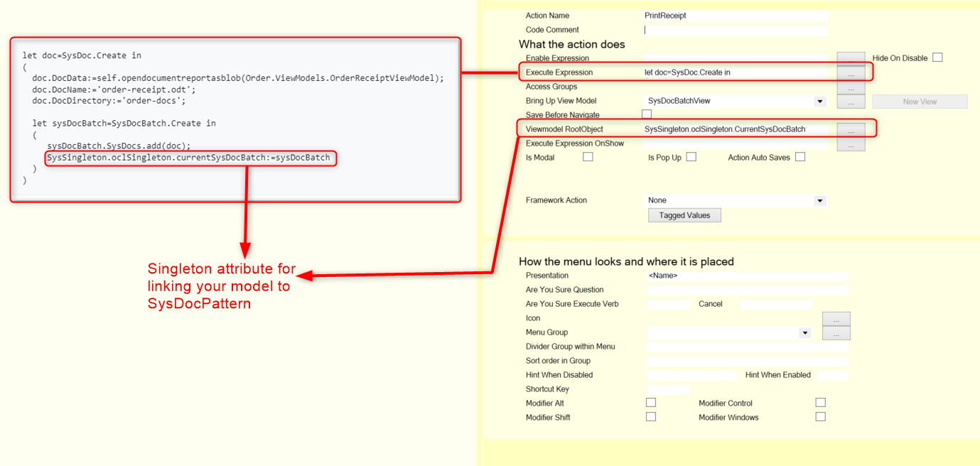
Task: Expand the Menu Group dropdown list
Action: (804, 332)
